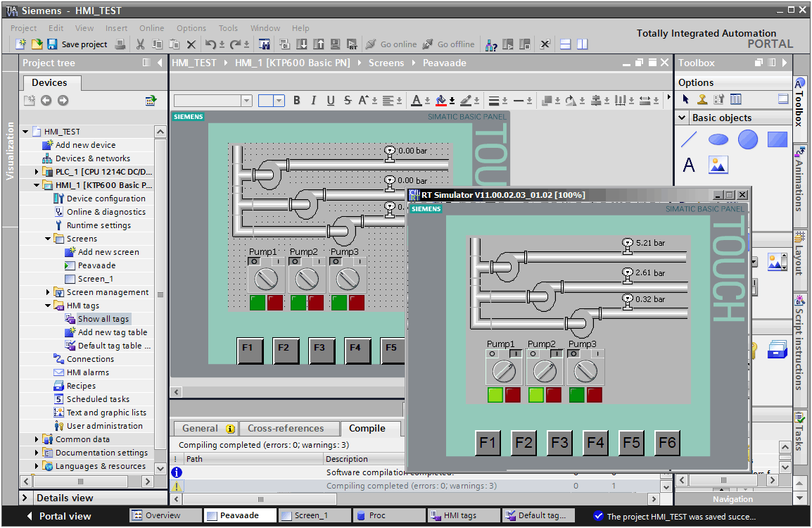Image resolution: width=812 pixels, height=528 pixels.
Task: Collapse the HMI tags folder
Action: coord(48,306)
